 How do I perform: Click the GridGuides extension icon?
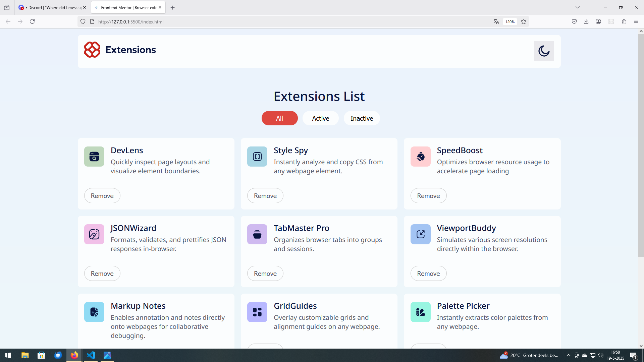pyautogui.click(x=257, y=312)
